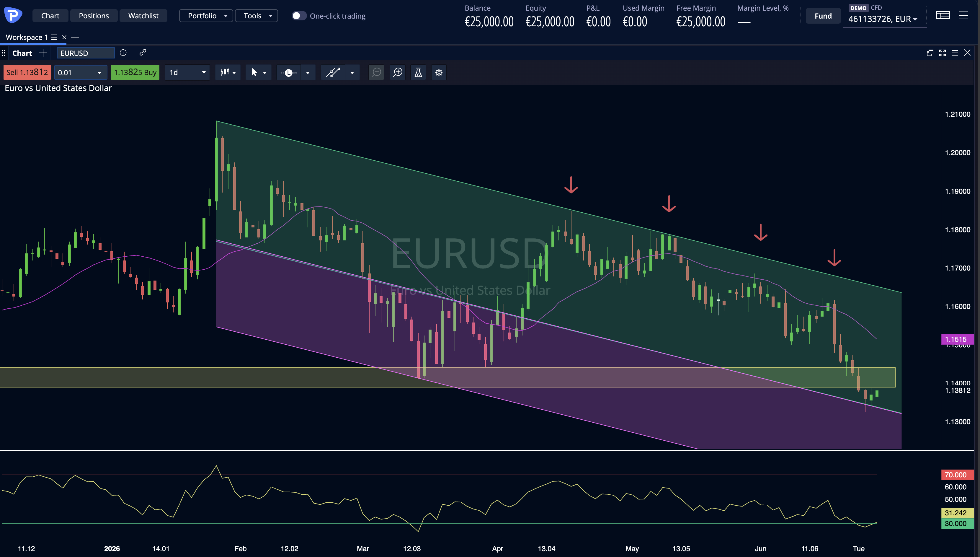The height and width of the screenshot is (557, 980).
Task: Toggle chart panel fullscreen
Action: click(x=943, y=53)
